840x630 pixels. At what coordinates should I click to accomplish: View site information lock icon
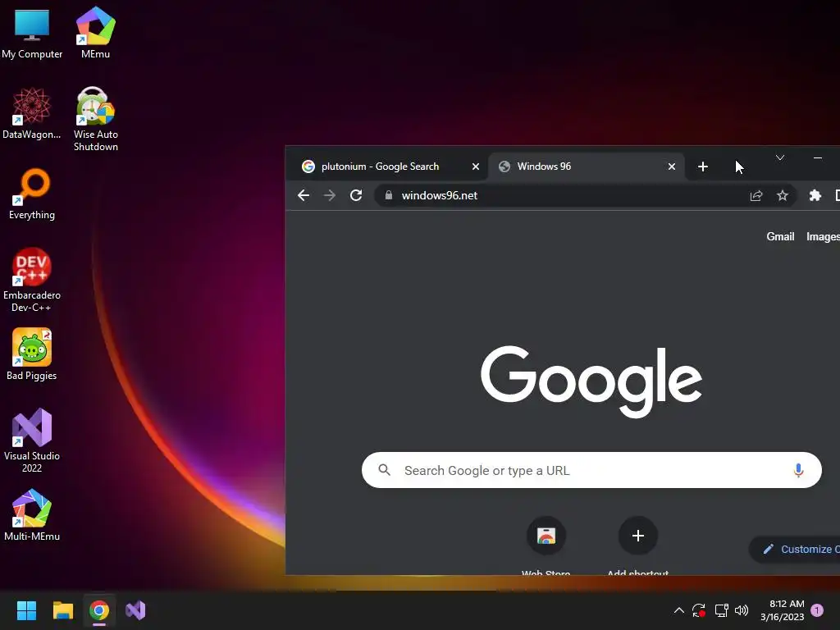[x=388, y=195]
